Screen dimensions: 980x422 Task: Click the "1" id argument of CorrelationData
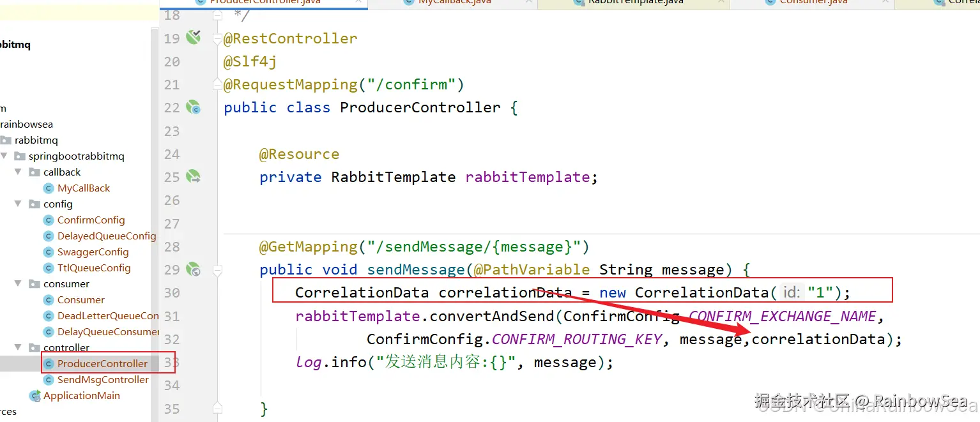coord(820,293)
